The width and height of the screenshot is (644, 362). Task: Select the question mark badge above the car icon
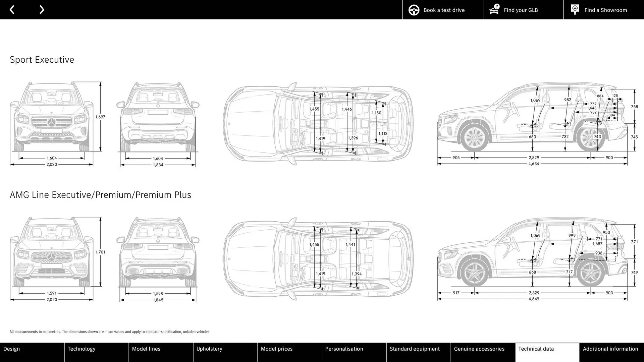click(496, 6)
